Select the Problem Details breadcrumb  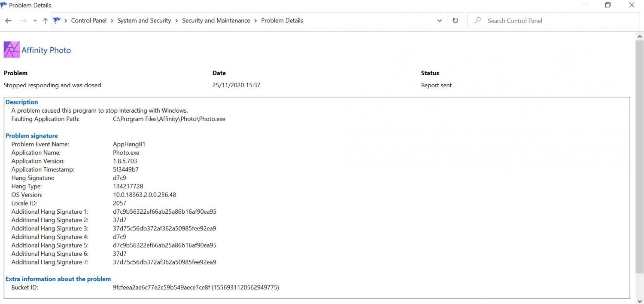282,21
